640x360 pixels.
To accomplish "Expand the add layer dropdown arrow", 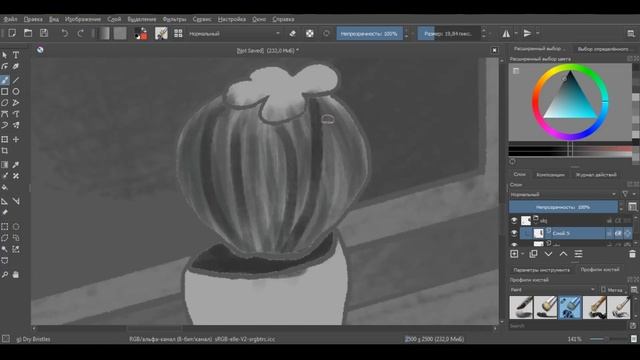I will click(523, 254).
